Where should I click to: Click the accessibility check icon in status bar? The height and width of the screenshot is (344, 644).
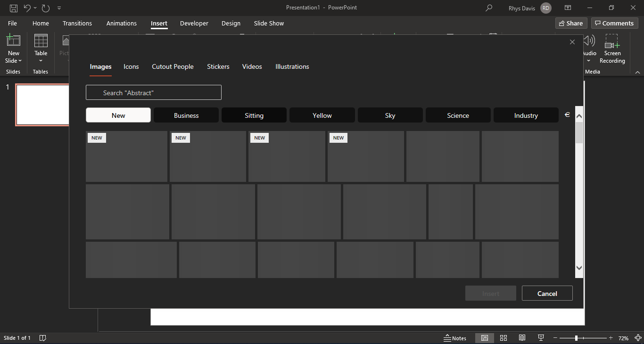(43, 338)
